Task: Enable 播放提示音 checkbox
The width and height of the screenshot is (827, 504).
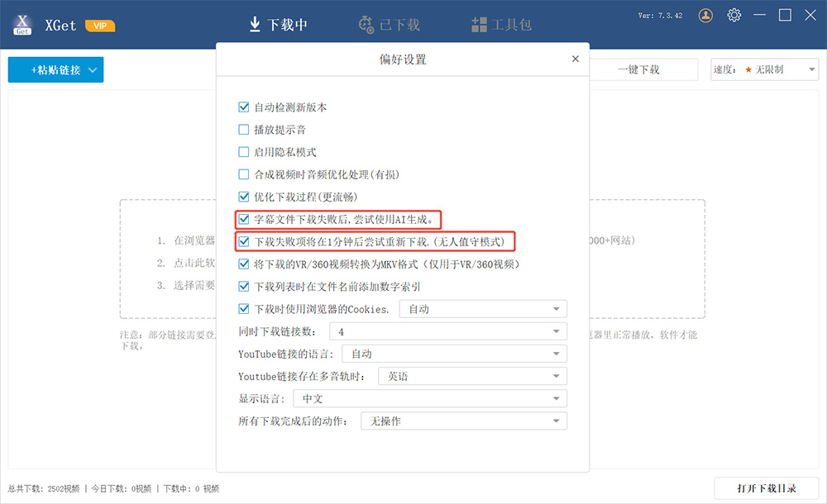Action: coord(243,130)
